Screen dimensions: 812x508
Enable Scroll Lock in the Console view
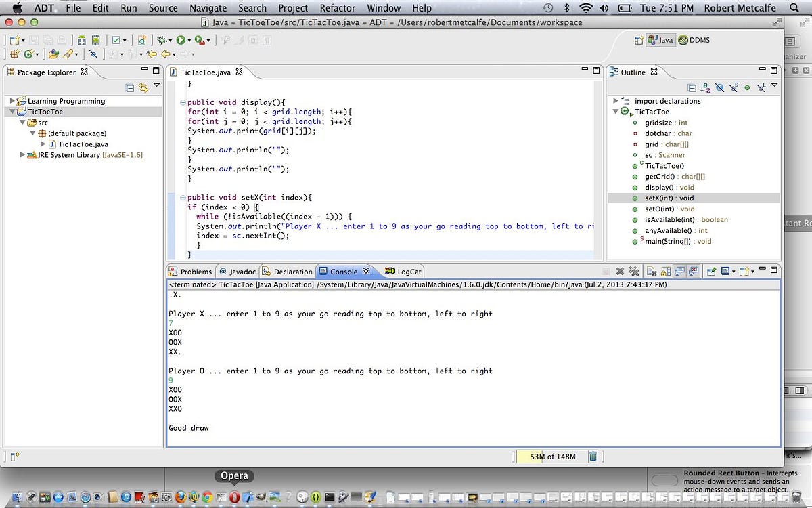pos(664,271)
